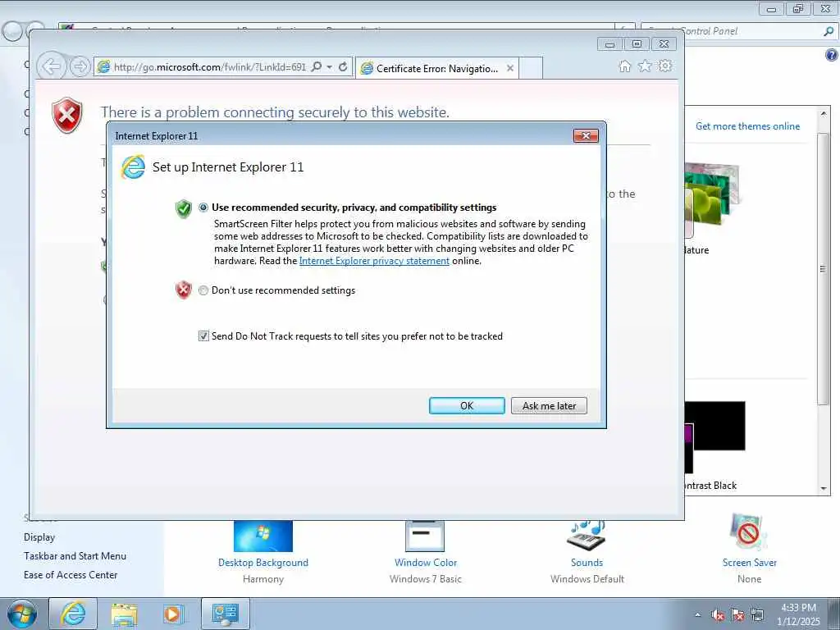This screenshot has width=840, height=630.
Task: Click up arrow of themes list scrollbar
Action: [x=824, y=113]
